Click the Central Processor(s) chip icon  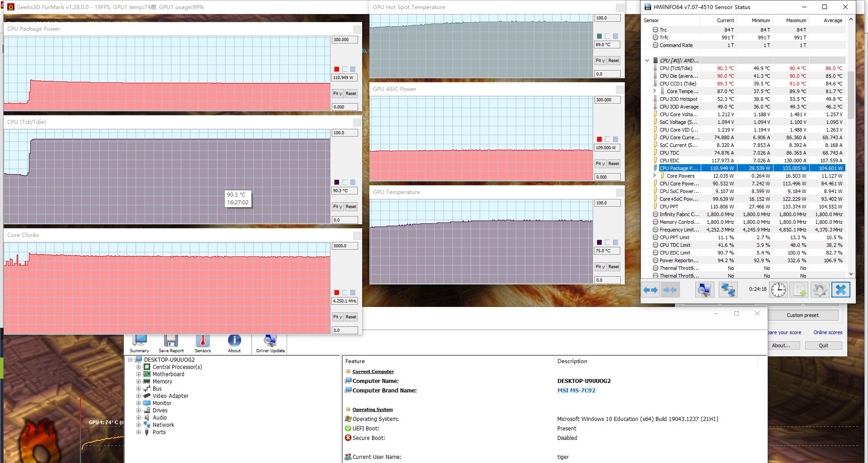click(x=147, y=367)
